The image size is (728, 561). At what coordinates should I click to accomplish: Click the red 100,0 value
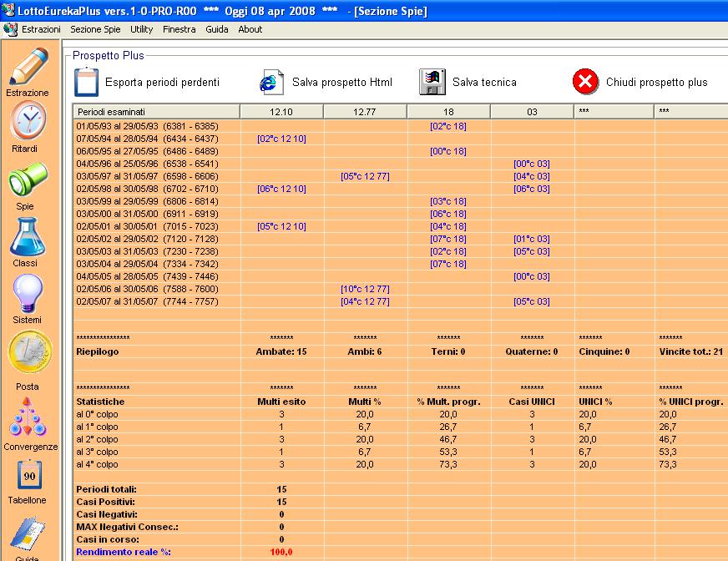click(x=281, y=552)
